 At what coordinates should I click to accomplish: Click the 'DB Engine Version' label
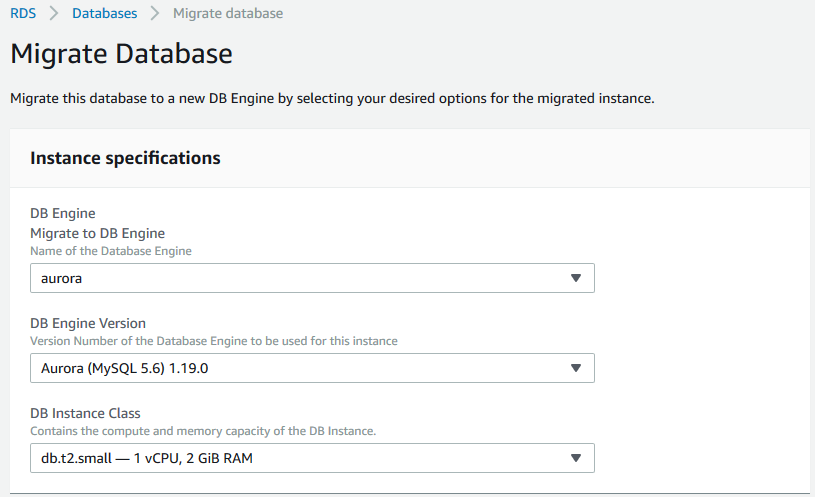(88, 323)
